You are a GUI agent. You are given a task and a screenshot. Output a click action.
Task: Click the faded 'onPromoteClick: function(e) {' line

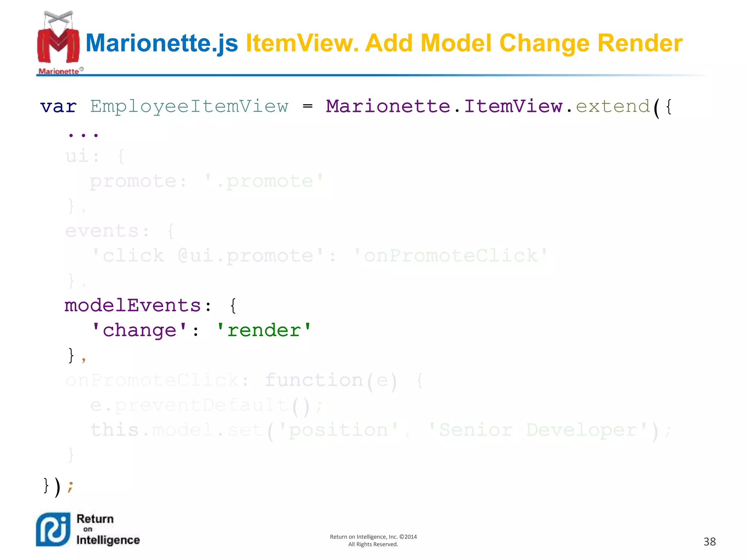pyautogui.click(x=244, y=381)
